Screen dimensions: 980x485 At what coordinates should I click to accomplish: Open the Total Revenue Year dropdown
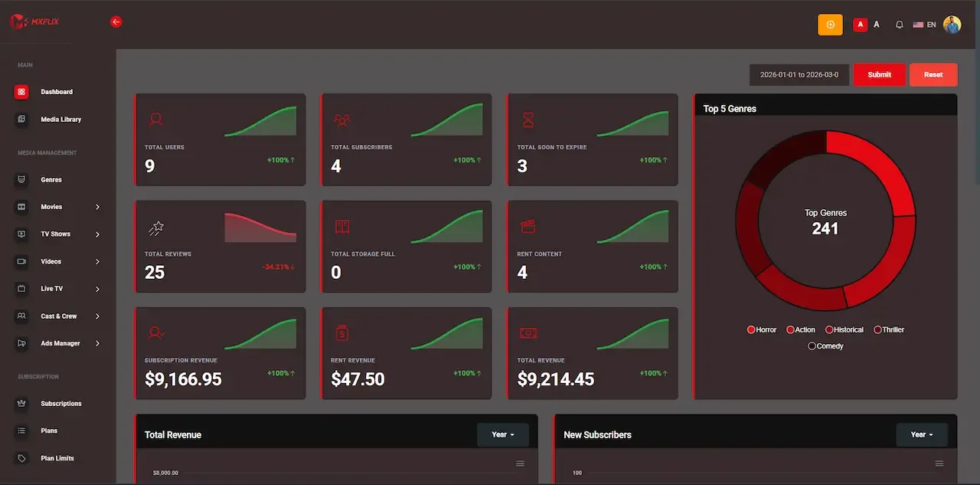(x=502, y=434)
